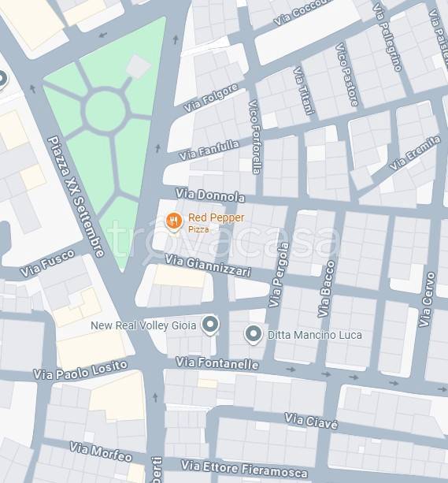Viewport: 448px width, 483px height.
Task: Click the Via Fontanelle street label
Action: (217, 363)
